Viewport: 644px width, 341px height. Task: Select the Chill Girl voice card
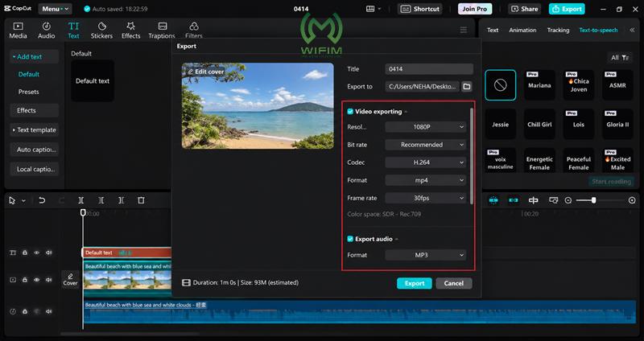(539, 125)
